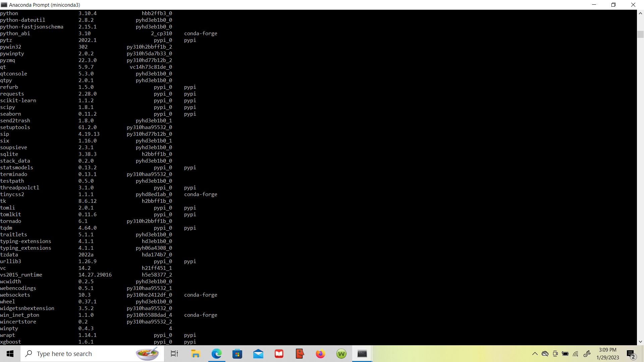Expand hidden system tray icons chevron
This screenshot has height=362, width=644.
(535, 354)
